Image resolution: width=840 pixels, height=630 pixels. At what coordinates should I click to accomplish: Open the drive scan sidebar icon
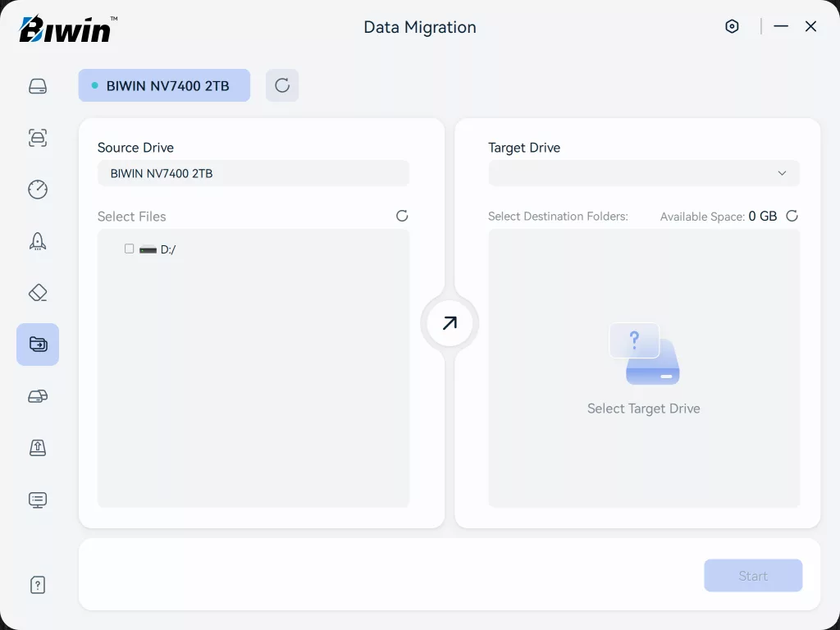(x=38, y=138)
